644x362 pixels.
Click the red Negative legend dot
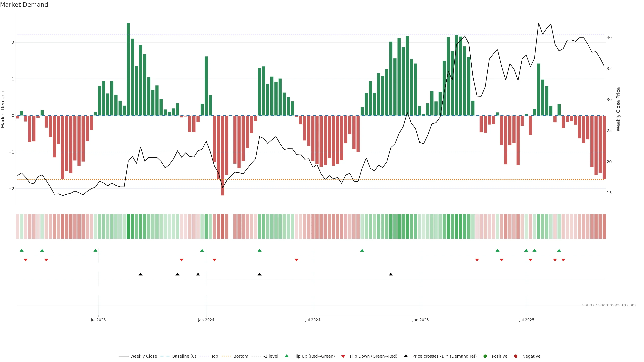[516, 356]
